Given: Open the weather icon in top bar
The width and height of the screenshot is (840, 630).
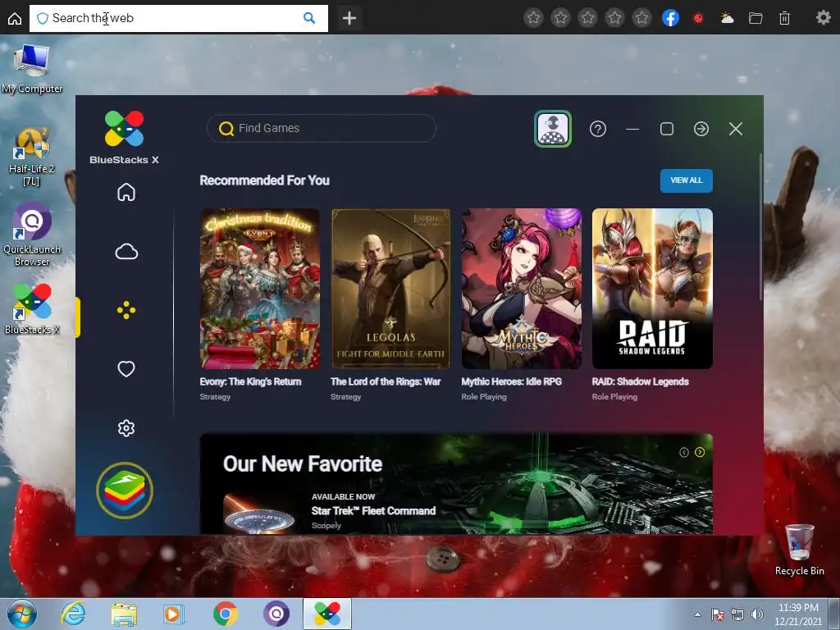Looking at the screenshot, I should [x=727, y=18].
